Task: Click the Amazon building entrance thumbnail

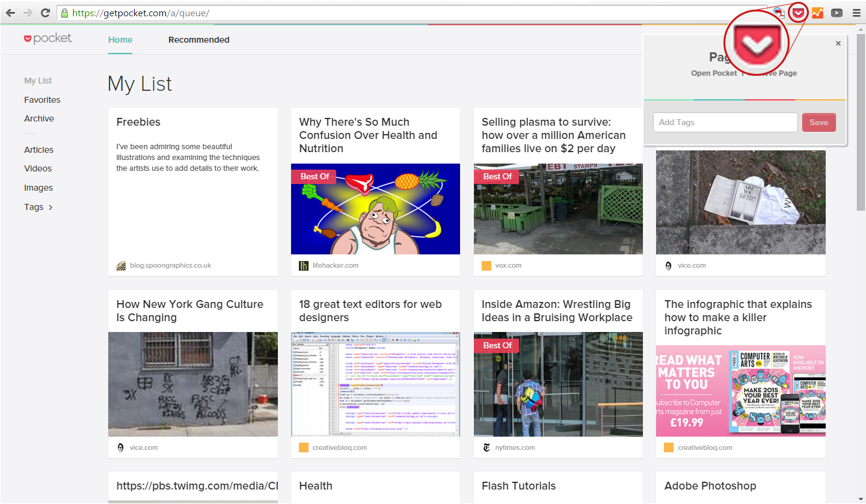Action: [558, 384]
